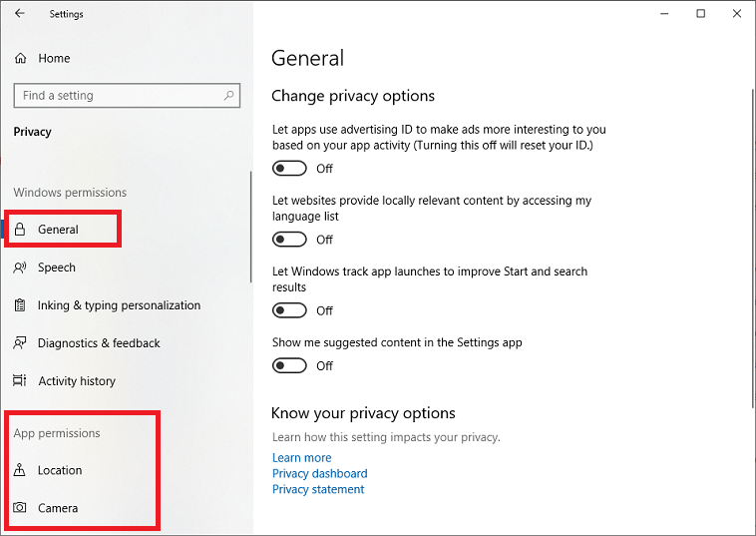Click the Privacy statement link
The width and height of the screenshot is (756, 536).
pos(318,490)
